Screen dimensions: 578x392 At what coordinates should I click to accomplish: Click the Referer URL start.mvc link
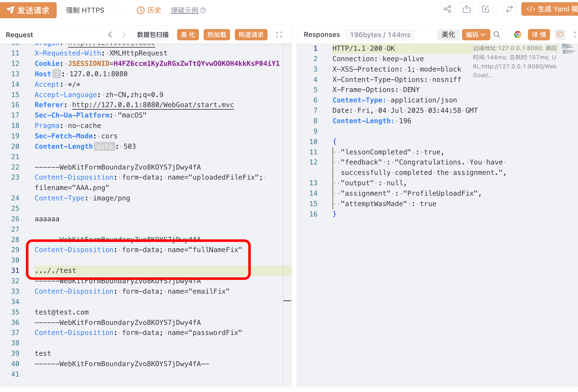153,105
